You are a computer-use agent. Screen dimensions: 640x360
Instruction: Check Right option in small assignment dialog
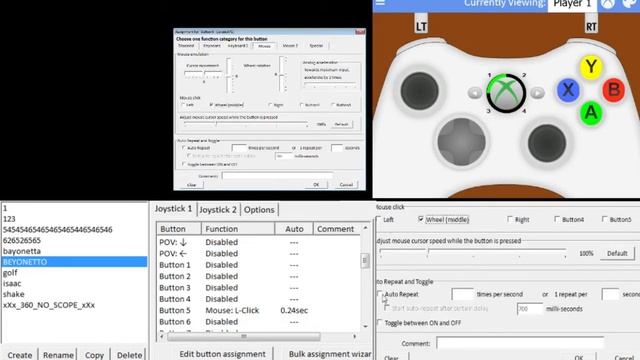[x=270, y=105]
